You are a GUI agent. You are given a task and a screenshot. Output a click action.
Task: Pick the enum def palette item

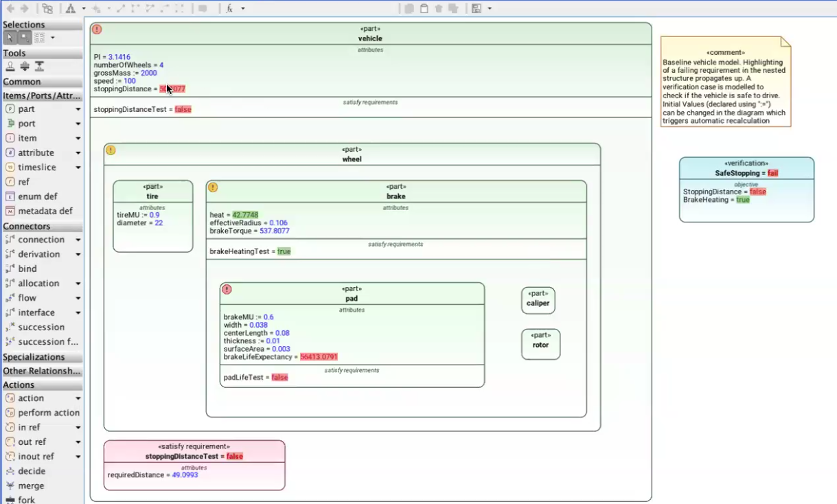click(x=37, y=196)
